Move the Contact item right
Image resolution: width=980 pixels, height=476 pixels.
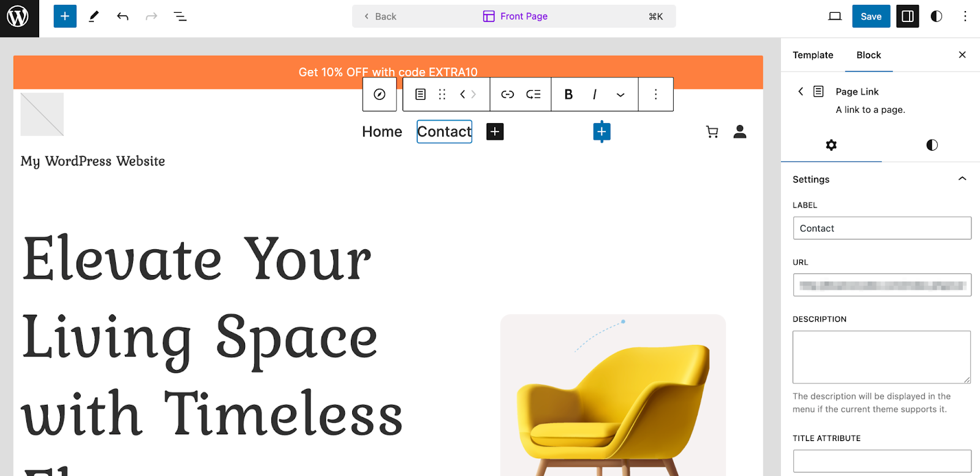coord(473,94)
